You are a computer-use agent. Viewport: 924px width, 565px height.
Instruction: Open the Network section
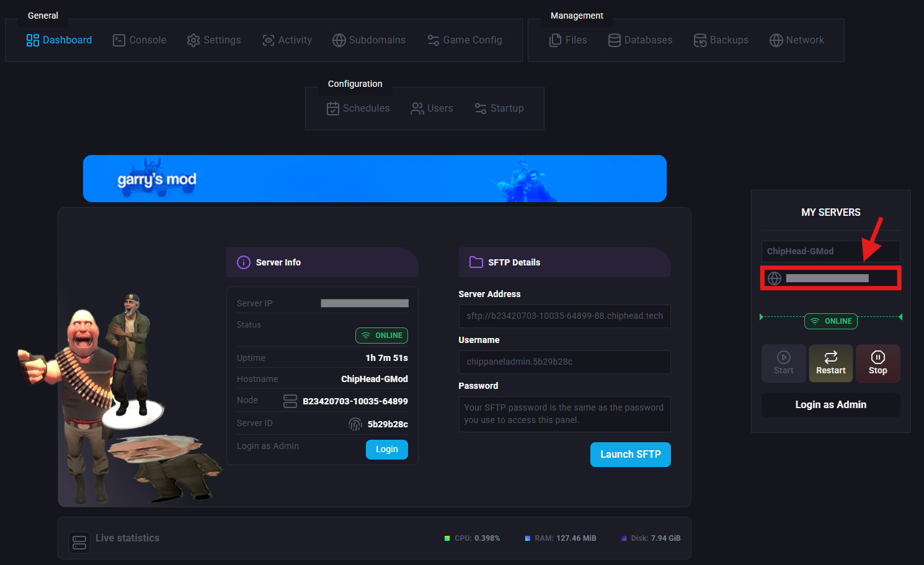point(797,40)
